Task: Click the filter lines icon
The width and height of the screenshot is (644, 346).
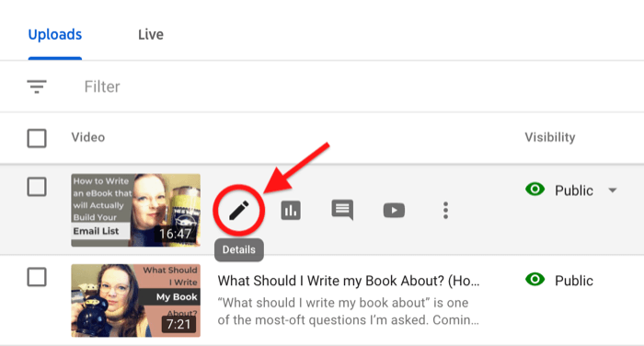Action: pos(37,86)
